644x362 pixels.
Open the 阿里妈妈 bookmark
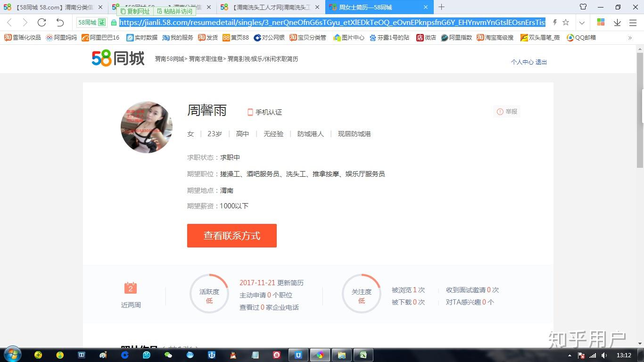61,37
